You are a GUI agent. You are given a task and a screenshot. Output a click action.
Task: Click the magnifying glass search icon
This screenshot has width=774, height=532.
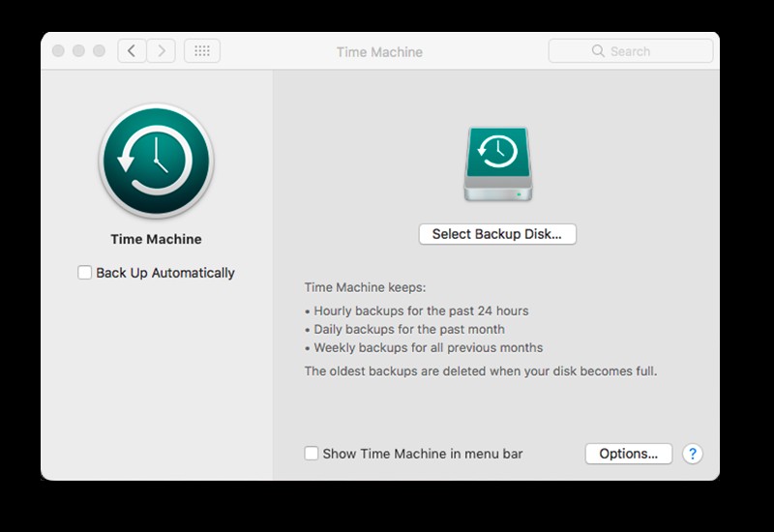(598, 51)
